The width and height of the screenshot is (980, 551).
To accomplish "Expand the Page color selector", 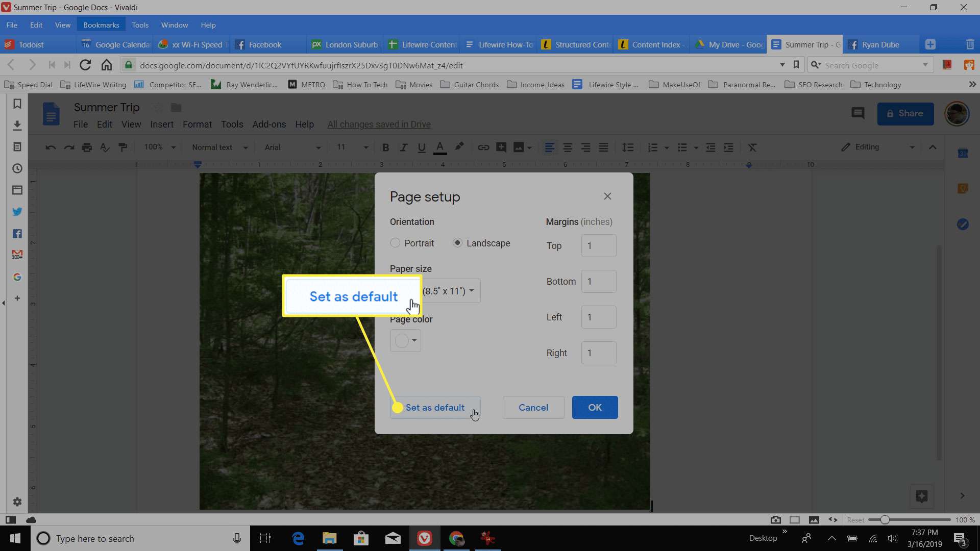I will pyautogui.click(x=405, y=340).
